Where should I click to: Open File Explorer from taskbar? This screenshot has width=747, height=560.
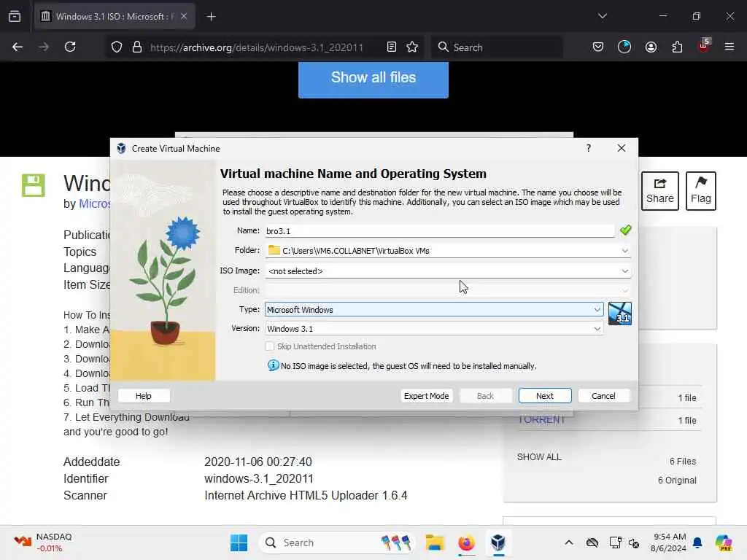click(x=435, y=542)
